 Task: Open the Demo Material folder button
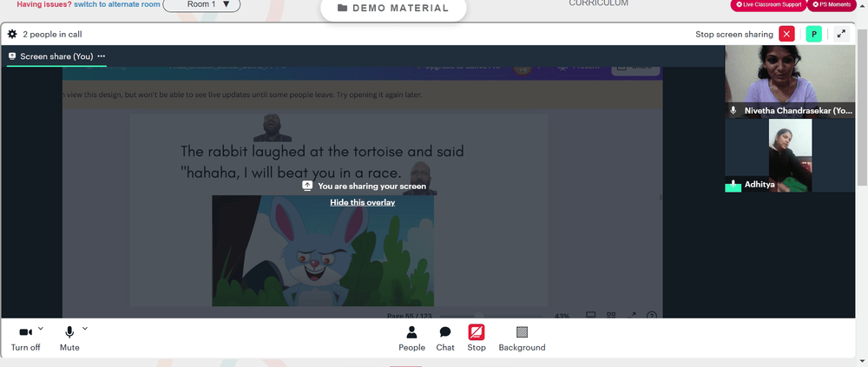[x=393, y=9]
